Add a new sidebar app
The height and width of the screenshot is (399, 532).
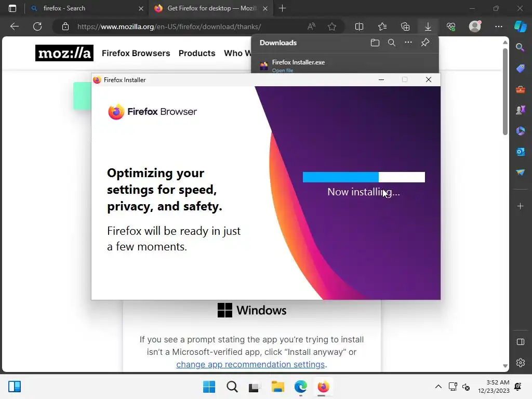coord(520,206)
